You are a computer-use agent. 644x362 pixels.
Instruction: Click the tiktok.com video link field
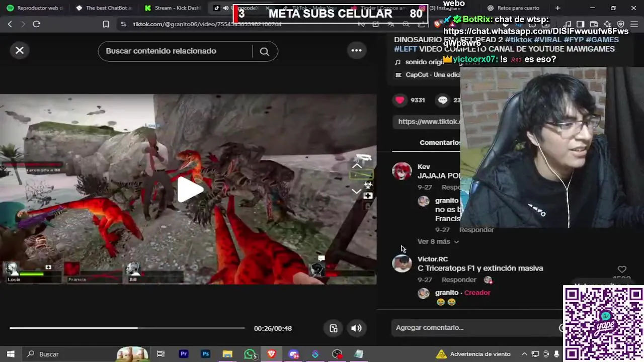tap(428, 122)
